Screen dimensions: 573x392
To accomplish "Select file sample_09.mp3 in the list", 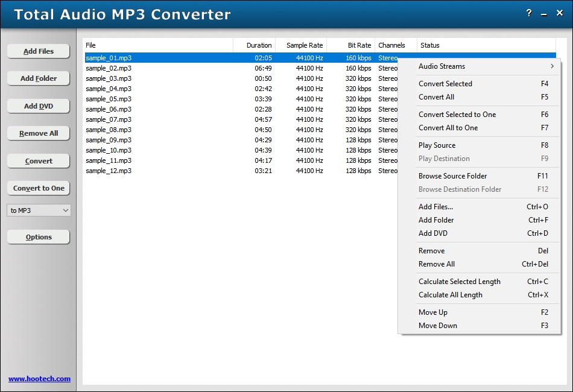I will pos(109,140).
